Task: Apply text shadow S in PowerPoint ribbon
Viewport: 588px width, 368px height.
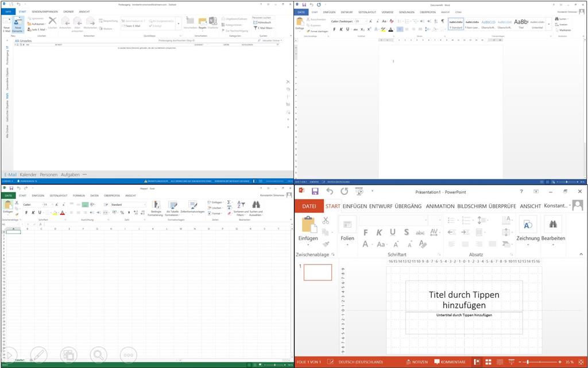Action: coord(407,233)
